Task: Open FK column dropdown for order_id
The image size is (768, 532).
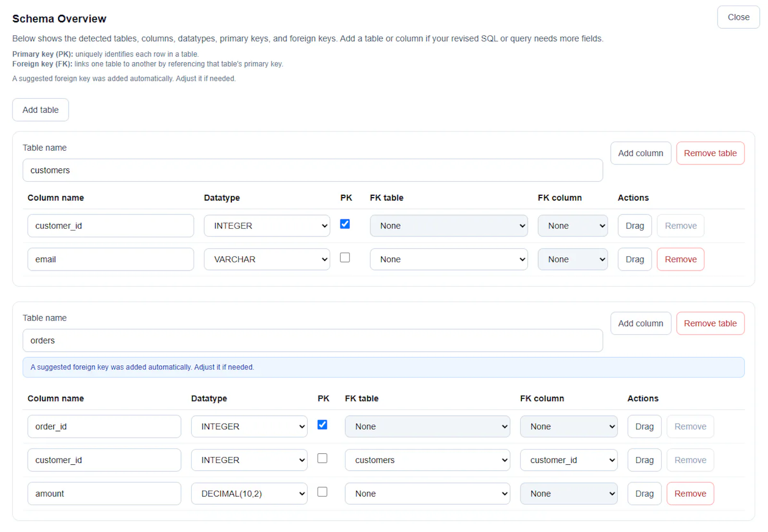Action: pos(569,426)
